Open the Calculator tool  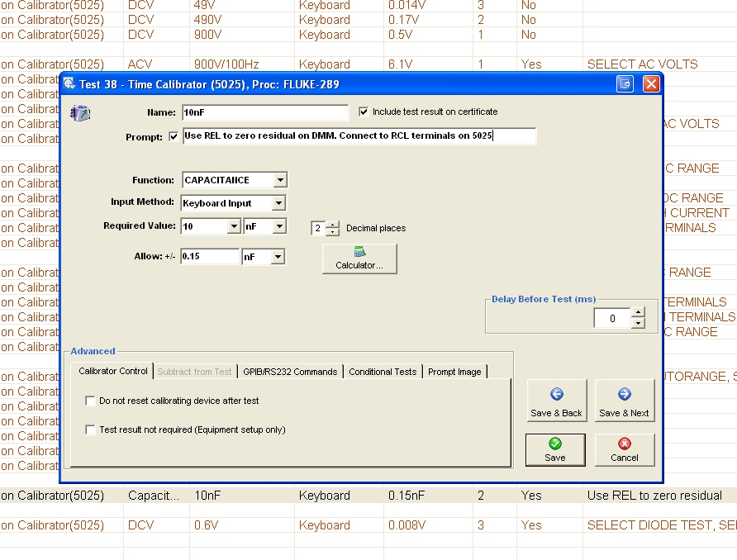click(x=359, y=259)
